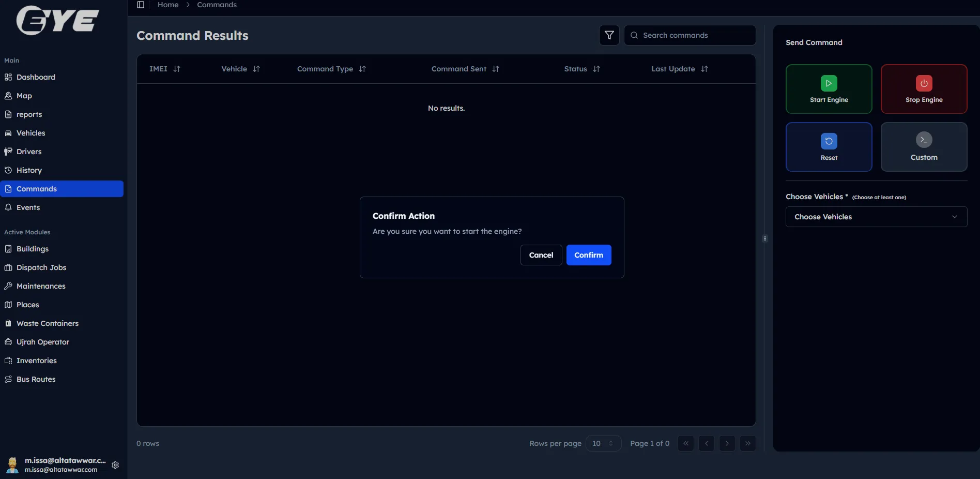Toggle sort on Last Update column
The image size is (980, 479).
(705, 69)
